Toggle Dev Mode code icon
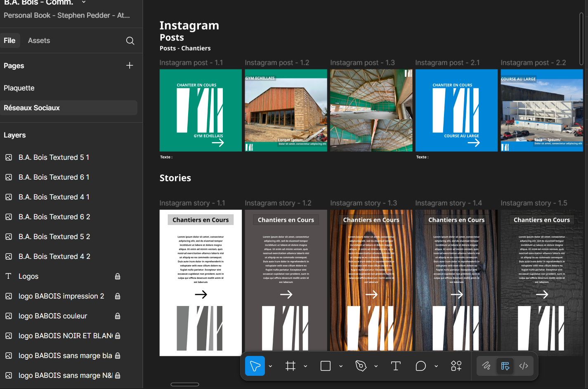 point(524,366)
